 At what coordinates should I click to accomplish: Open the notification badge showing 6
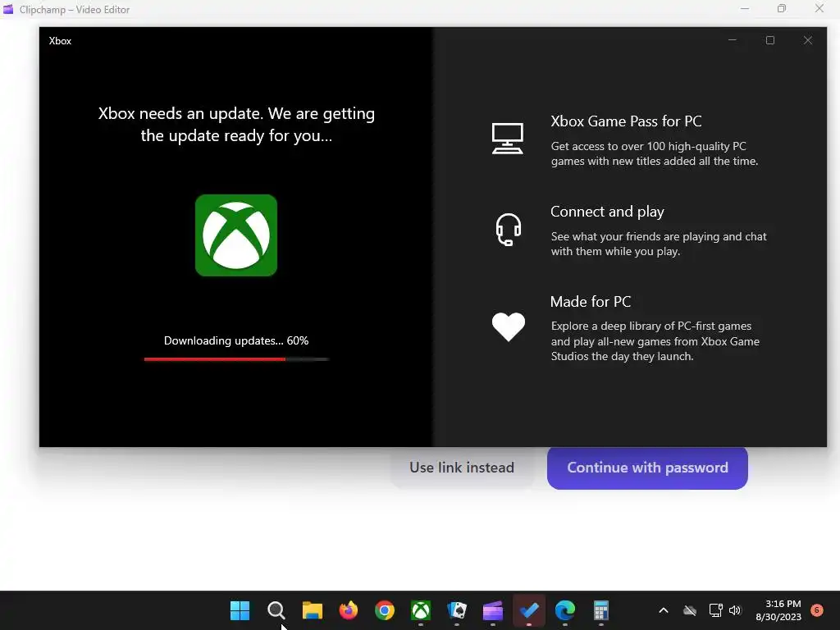click(x=817, y=609)
